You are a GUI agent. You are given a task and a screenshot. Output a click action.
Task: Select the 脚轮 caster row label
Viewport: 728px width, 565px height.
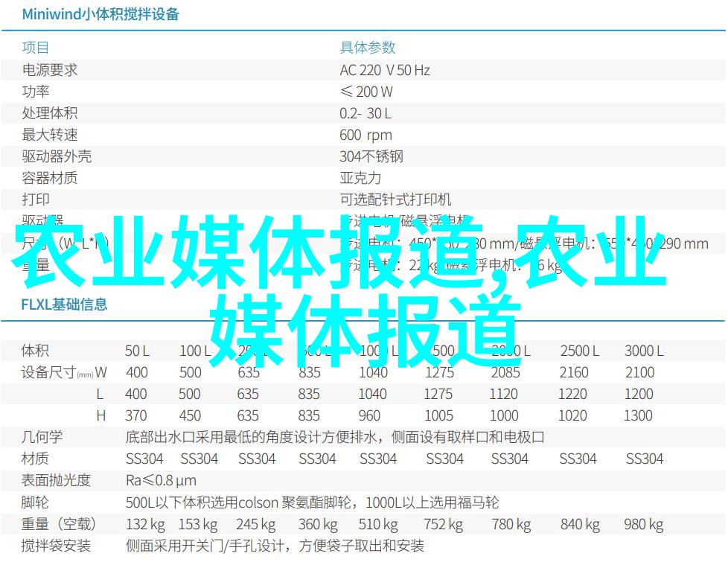pyautogui.click(x=35, y=502)
